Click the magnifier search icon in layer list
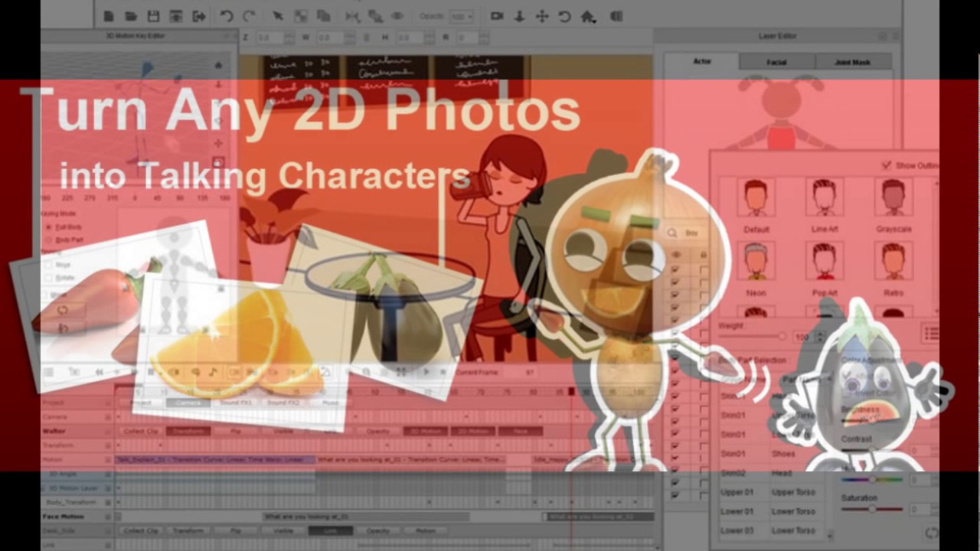Viewport: 980px width, 551px height. click(x=672, y=233)
